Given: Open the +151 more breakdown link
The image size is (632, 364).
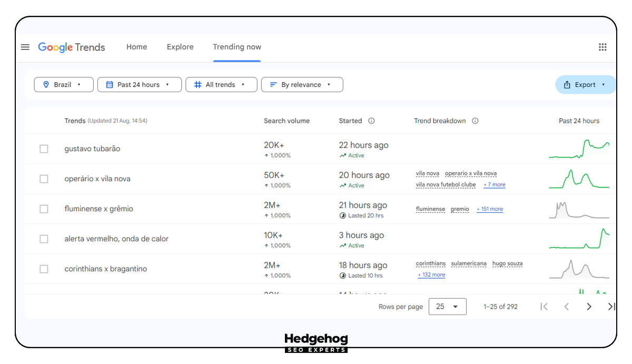Looking at the screenshot, I should point(490,209).
